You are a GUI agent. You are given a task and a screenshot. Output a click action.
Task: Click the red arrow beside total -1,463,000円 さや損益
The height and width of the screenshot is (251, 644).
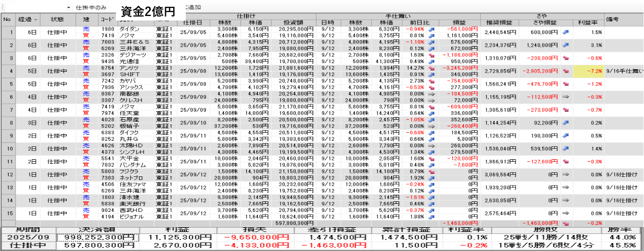(566, 223)
